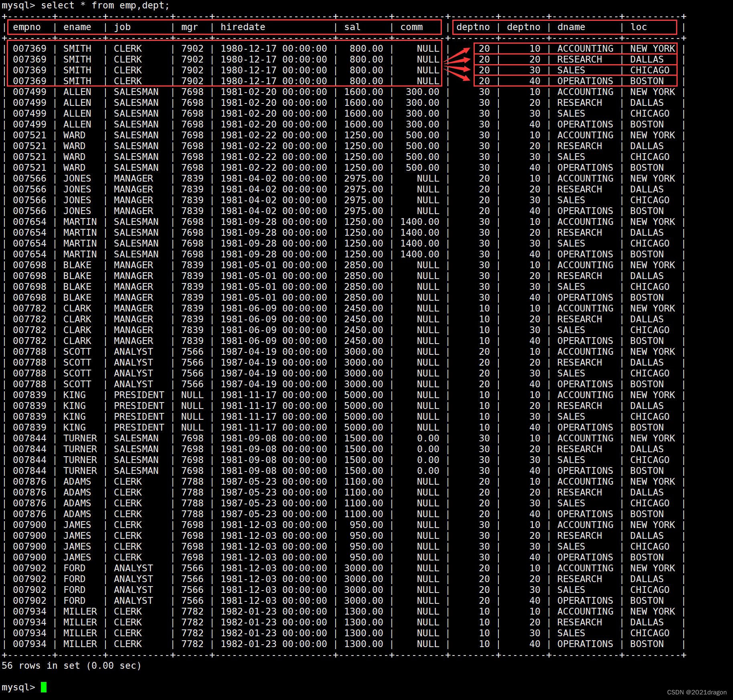Select 'MILLER' in the row with loc BOSTON

click(80, 644)
